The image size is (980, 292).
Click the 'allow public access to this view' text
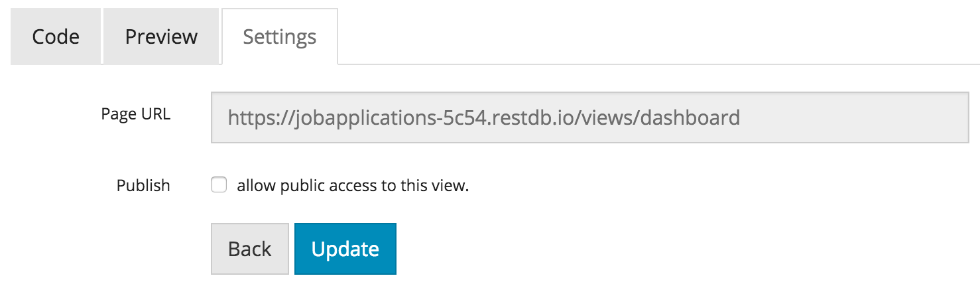click(x=353, y=186)
